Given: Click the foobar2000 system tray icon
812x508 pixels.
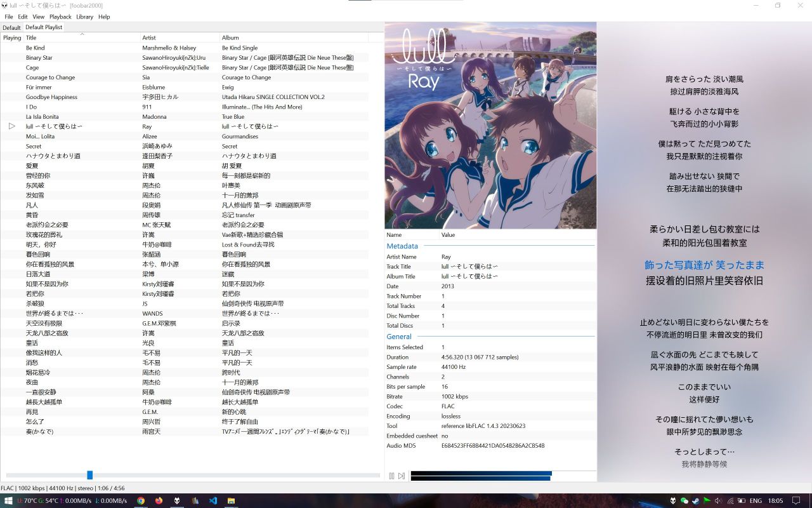Looking at the screenshot, I should click(673, 500).
